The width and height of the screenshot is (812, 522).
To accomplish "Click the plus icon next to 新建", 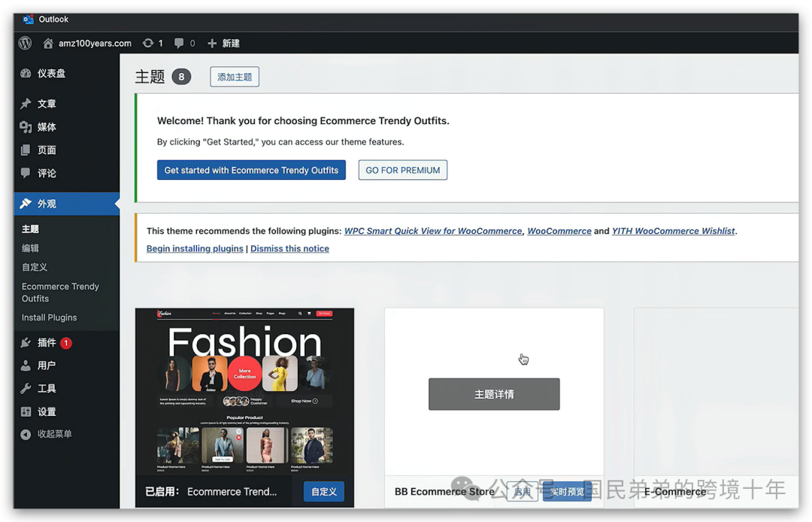I will (212, 44).
